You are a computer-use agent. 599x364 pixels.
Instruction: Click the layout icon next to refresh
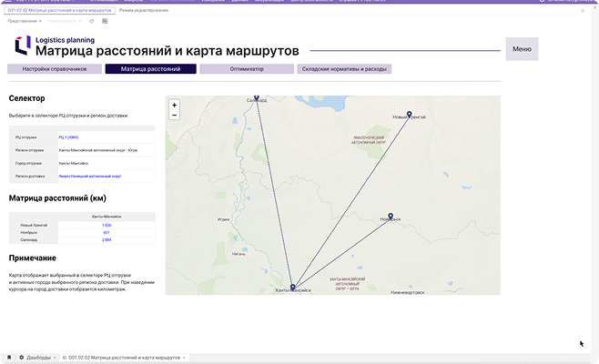coord(104,20)
